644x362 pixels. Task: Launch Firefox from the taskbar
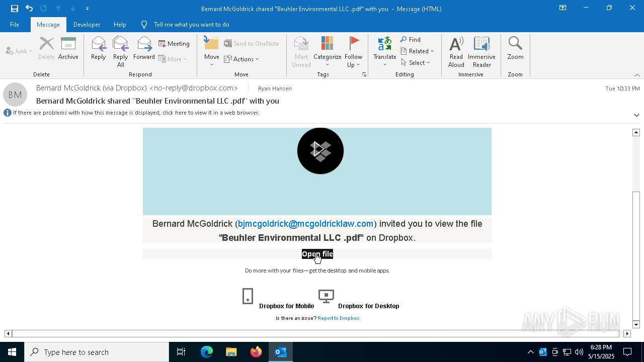(x=256, y=352)
